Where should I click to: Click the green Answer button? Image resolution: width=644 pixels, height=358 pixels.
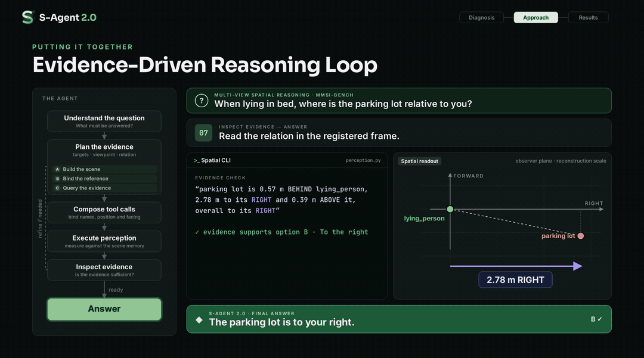tap(104, 309)
